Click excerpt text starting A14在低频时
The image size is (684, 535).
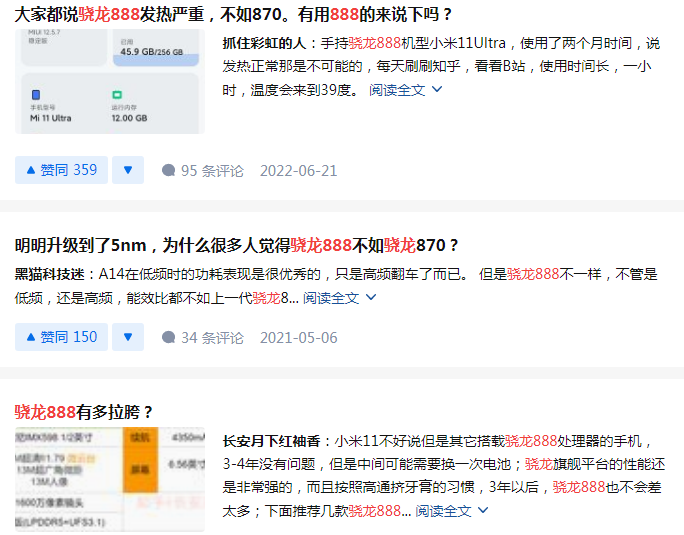[336, 286]
